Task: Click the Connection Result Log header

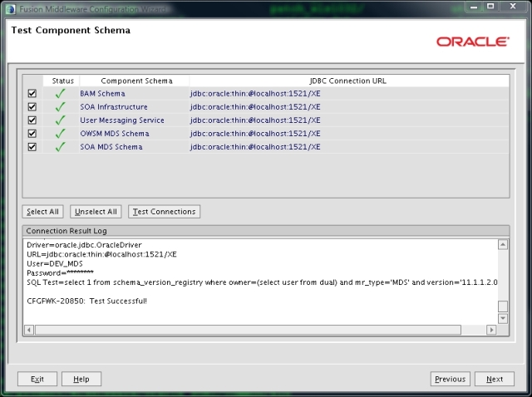Action: click(266, 231)
